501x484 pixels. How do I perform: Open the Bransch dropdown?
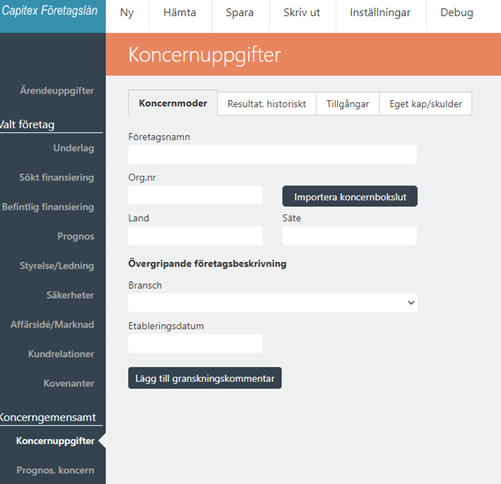273,303
